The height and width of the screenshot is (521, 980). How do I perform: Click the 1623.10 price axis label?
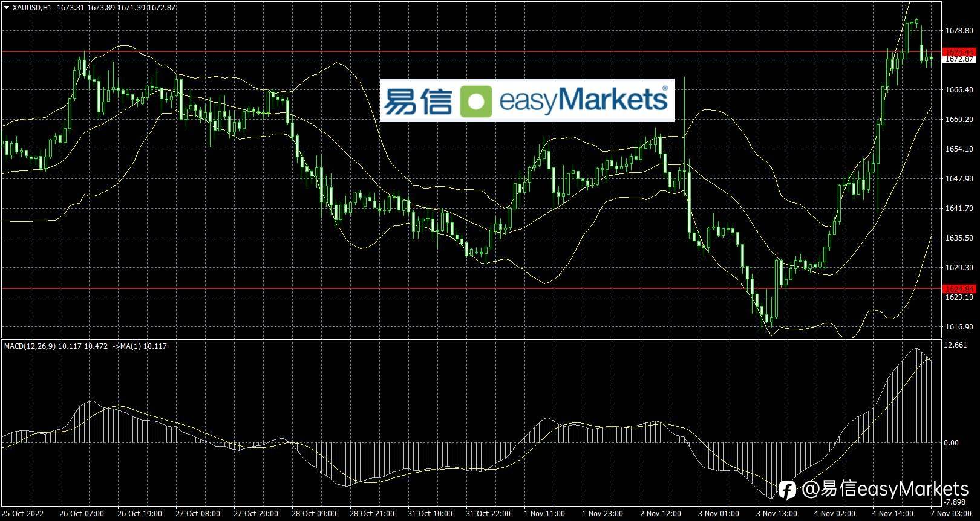(x=959, y=297)
